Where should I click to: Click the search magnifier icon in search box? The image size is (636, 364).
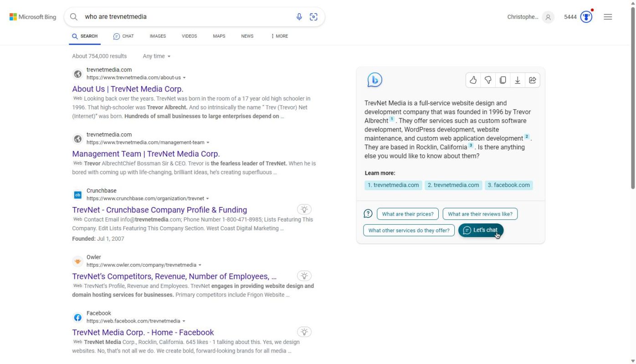(x=74, y=17)
